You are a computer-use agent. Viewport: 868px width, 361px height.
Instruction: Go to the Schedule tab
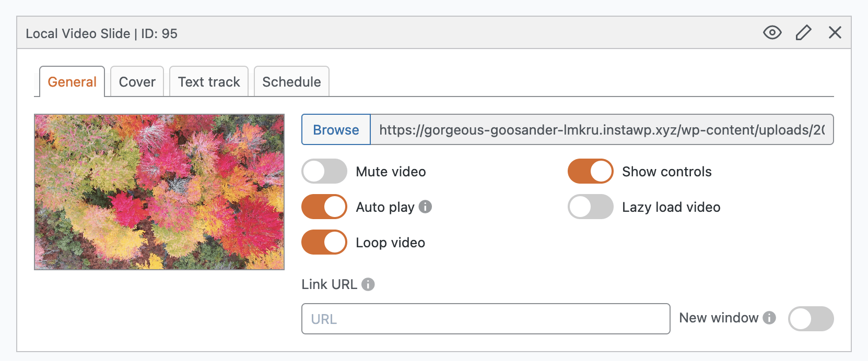pyautogui.click(x=291, y=82)
